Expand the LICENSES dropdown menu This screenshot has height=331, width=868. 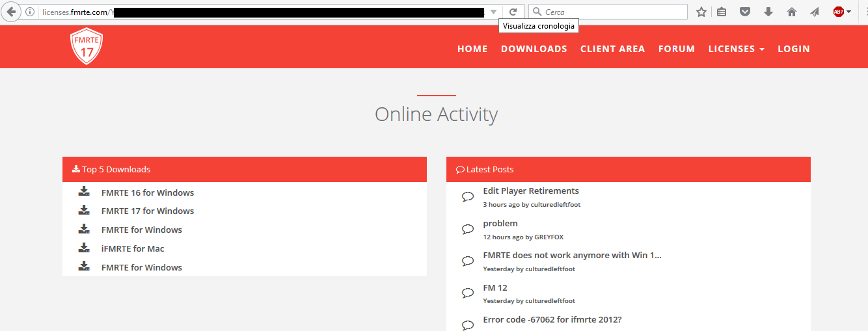(x=737, y=49)
